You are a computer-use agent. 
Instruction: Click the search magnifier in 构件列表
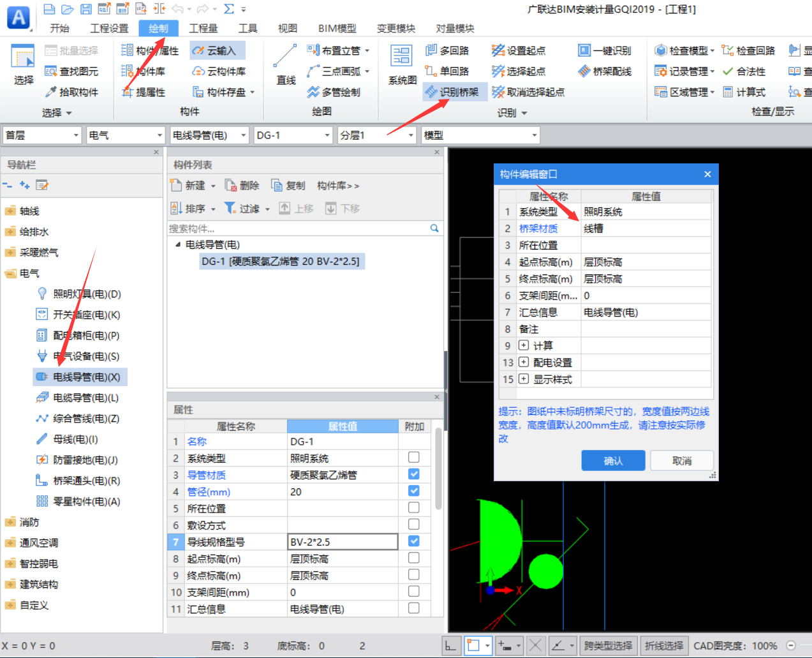pyautogui.click(x=434, y=228)
